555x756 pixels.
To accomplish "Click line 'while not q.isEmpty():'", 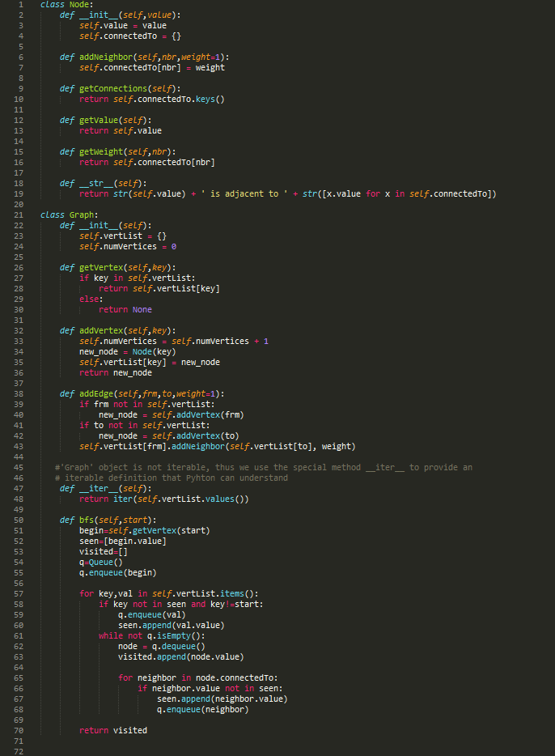I will click(x=152, y=636).
